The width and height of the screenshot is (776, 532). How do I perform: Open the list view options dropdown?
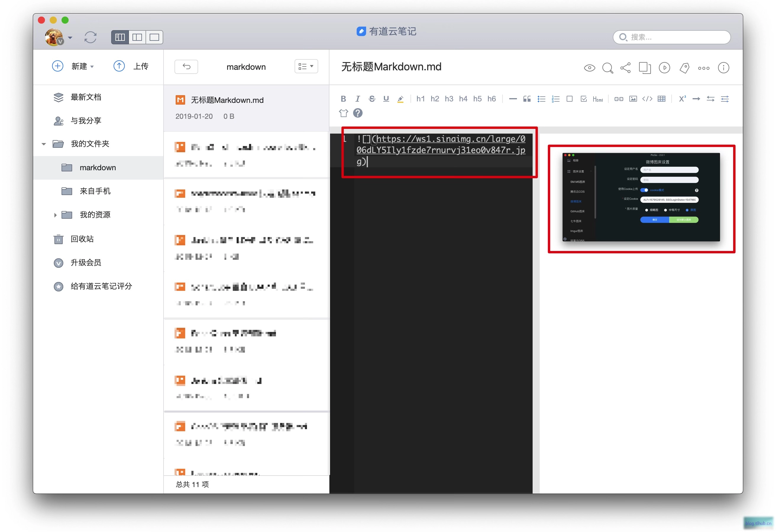coord(306,66)
